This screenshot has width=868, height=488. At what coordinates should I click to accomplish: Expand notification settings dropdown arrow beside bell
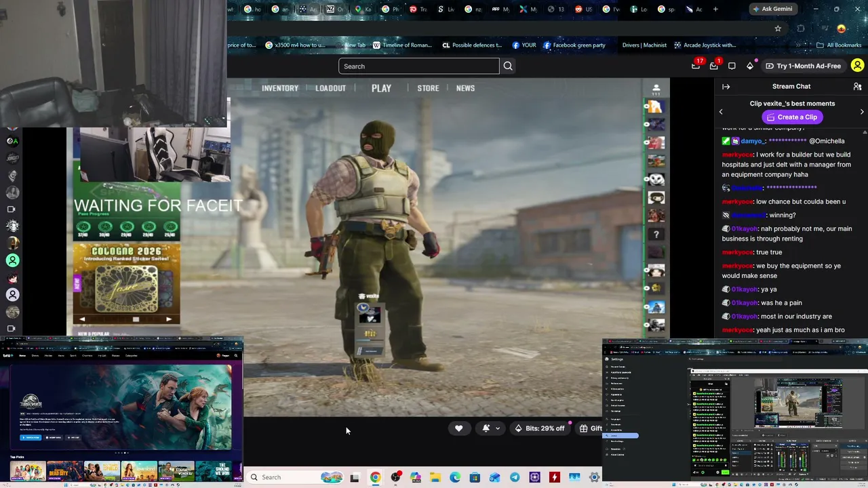tap(498, 428)
